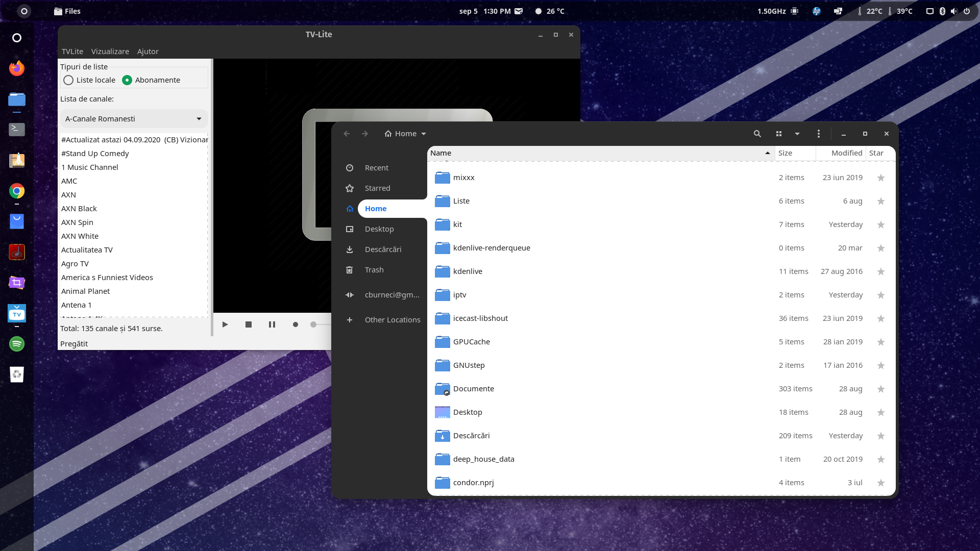Star the iptv folder
This screenshot has height=551, width=980.
(881, 295)
